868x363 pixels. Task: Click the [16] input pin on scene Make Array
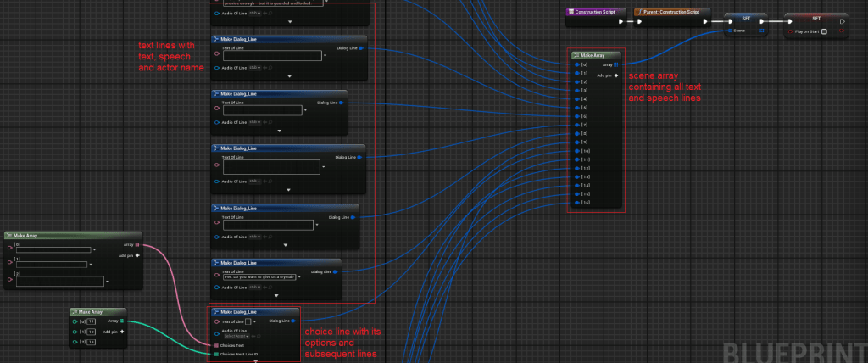[x=574, y=204]
